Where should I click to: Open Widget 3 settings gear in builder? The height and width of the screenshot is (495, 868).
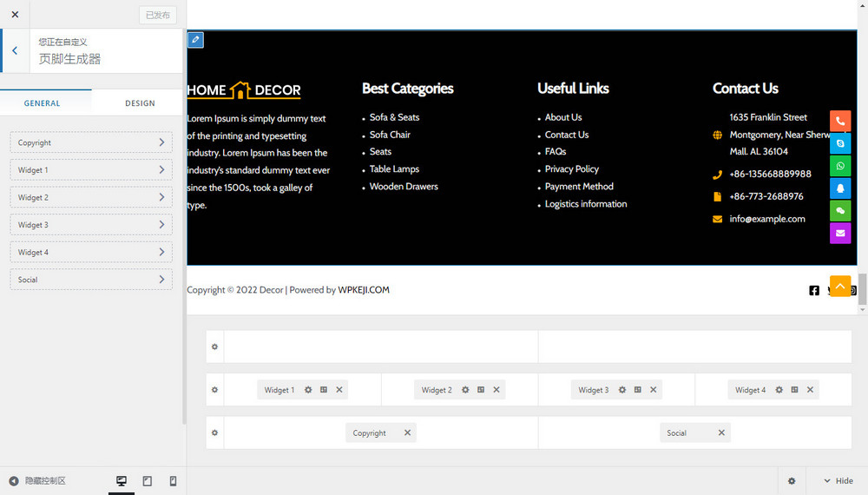tap(622, 390)
